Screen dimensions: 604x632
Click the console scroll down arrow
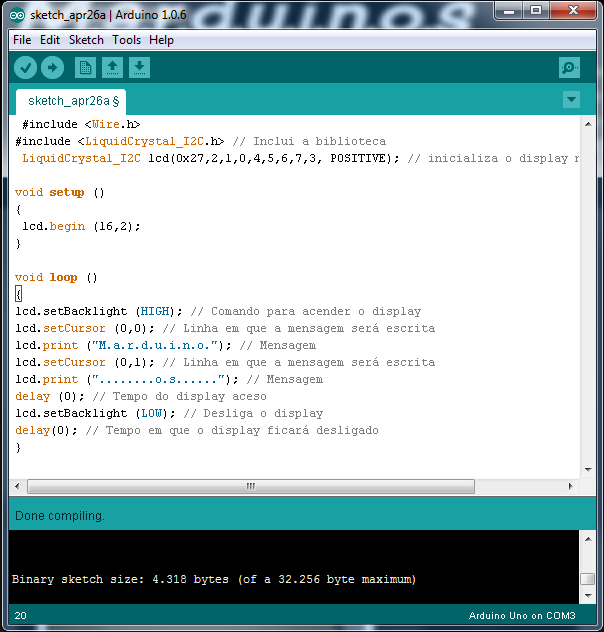588,596
